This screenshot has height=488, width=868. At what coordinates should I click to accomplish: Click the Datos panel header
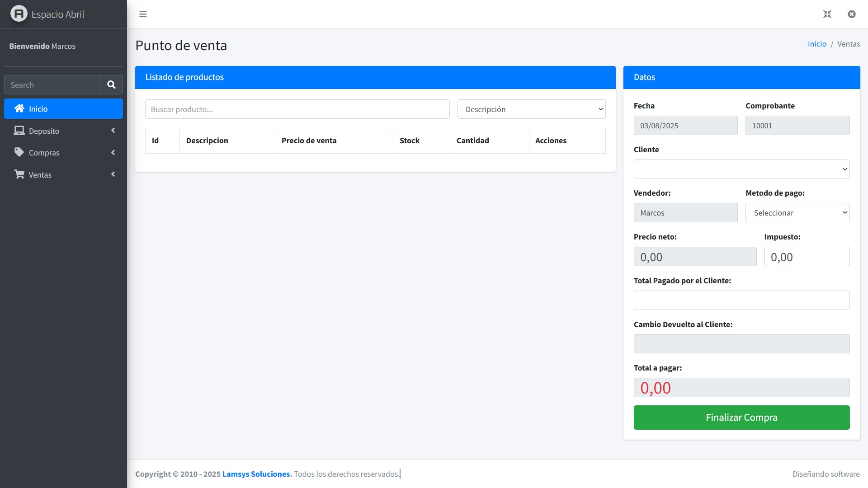point(741,77)
